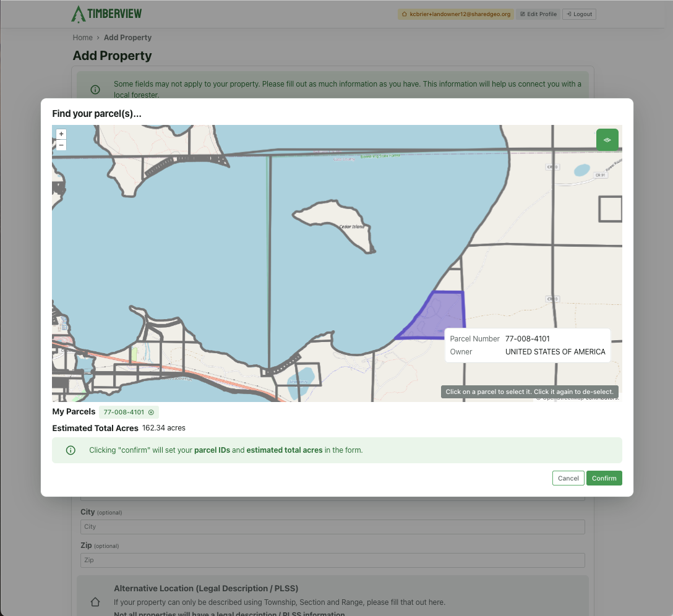Screen dimensions: 673x616
Task: Go to Home breadcrumb
Action: coord(82,37)
